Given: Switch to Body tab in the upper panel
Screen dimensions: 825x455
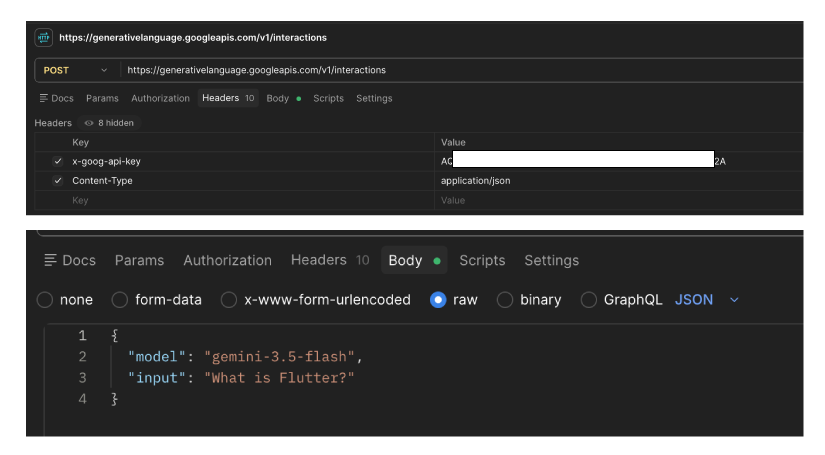Looking at the screenshot, I should point(284,98).
